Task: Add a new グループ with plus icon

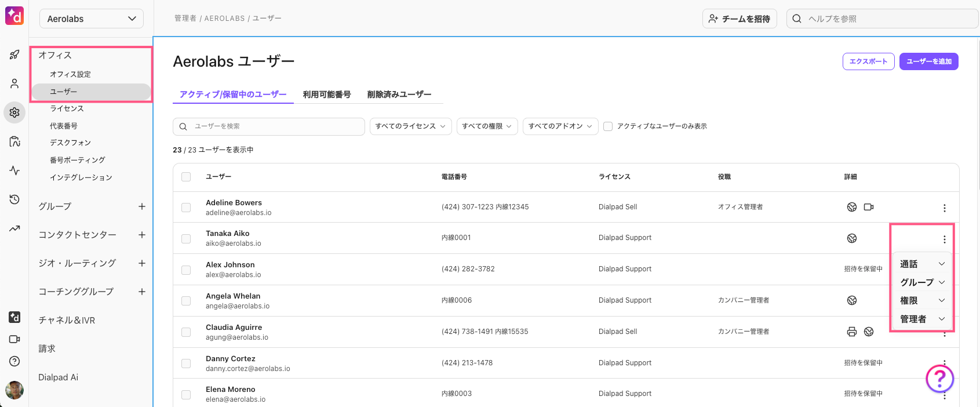Action: 142,206
